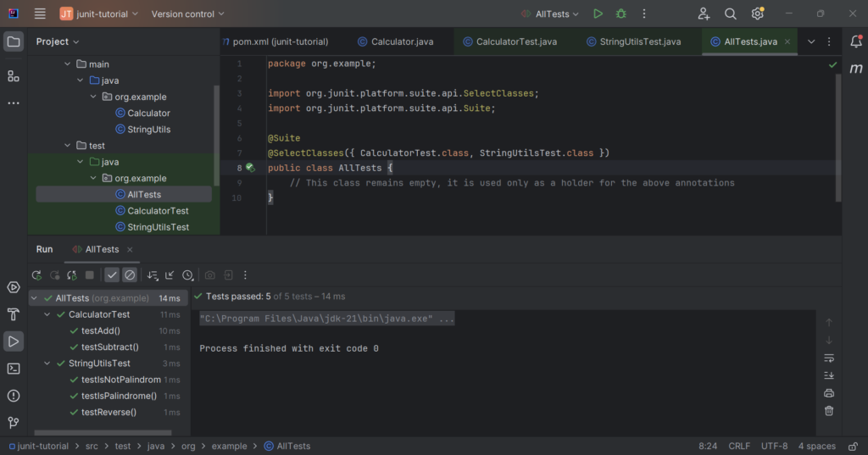868x455 pixels.
Task: Open the Version control dropdown
Action: click(x=187, y=14)
